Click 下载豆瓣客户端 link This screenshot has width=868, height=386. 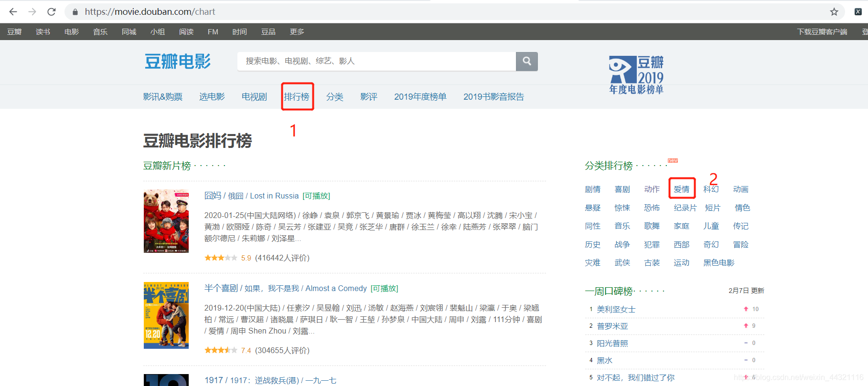point(822,32)
